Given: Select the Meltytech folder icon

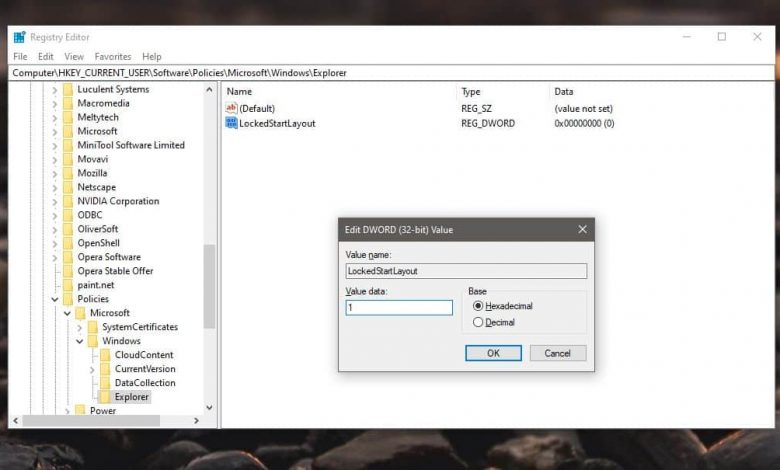Looking at the screenshot, I should click(x=68, y=117).
